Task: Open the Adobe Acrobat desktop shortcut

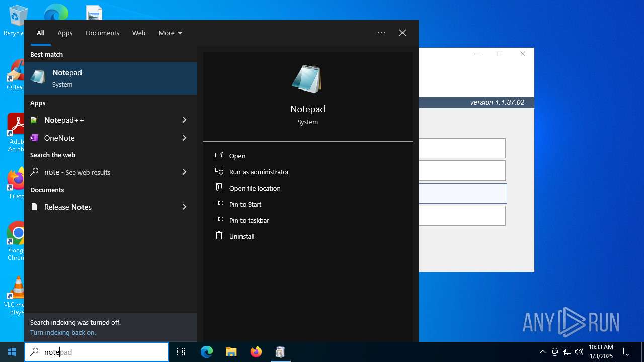Action: (x=15, y=133)
